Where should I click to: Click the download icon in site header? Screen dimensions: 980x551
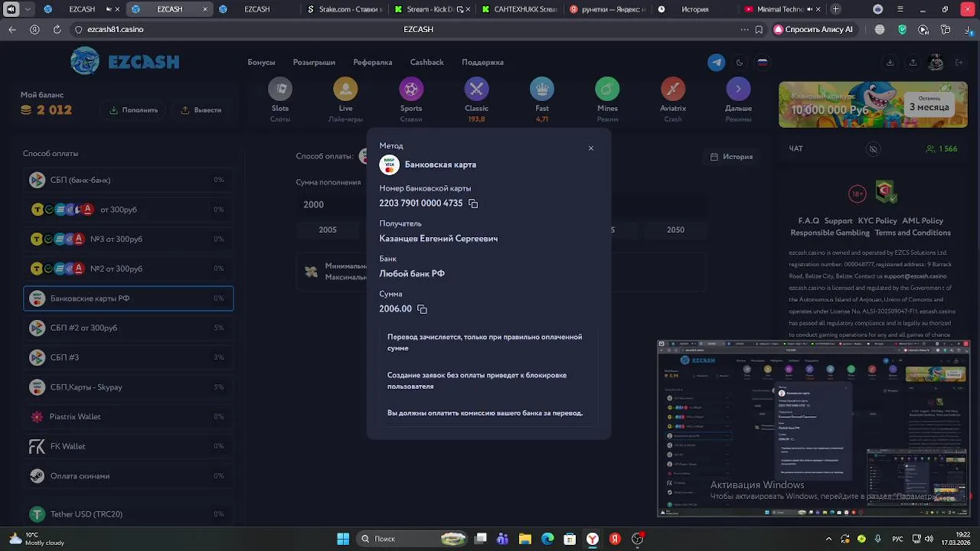890,63
